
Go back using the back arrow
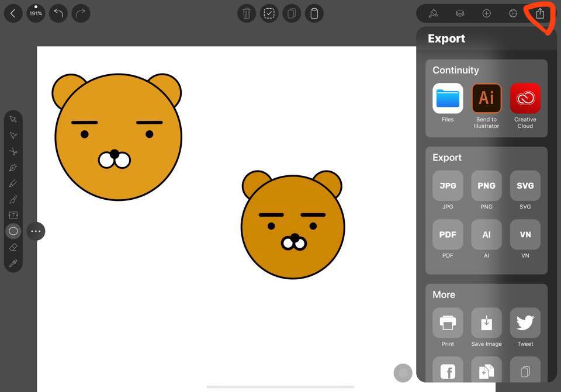tap(13, 13)
